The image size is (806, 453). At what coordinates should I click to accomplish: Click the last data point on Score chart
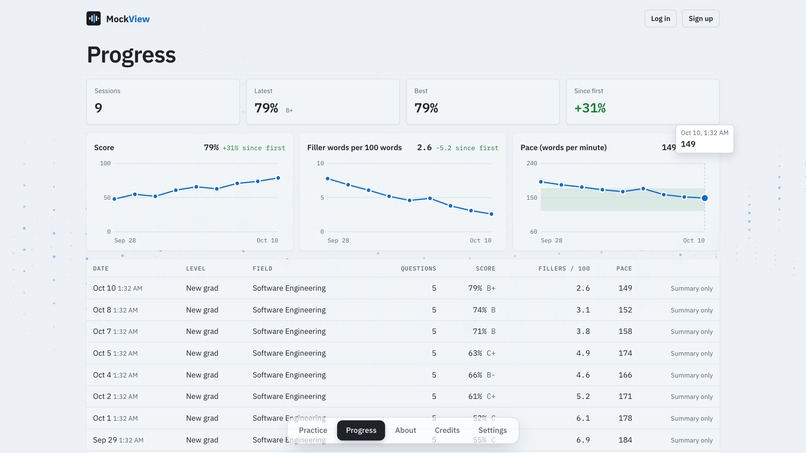[x=279, y=178]
